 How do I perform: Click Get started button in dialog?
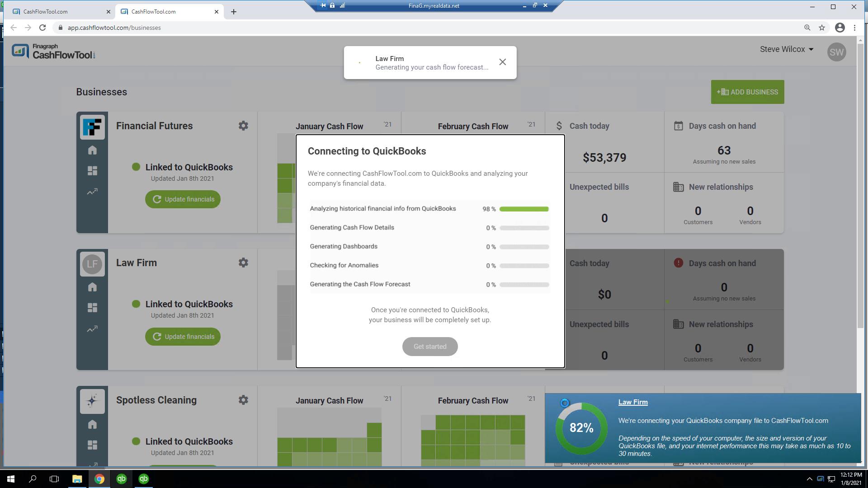click(430, 347)
